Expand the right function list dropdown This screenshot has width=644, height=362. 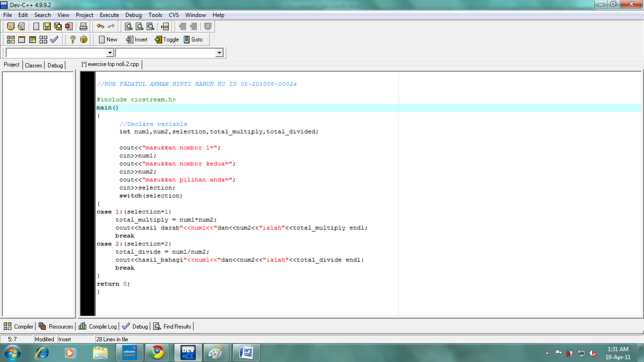coord(219,53)
